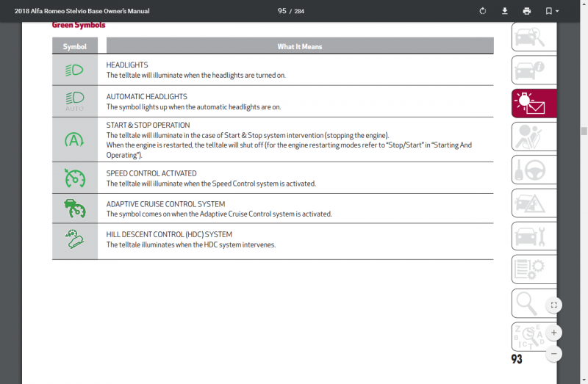Download the owner's manual PDF
The image size is (588, 384).
tap(505, 11)
